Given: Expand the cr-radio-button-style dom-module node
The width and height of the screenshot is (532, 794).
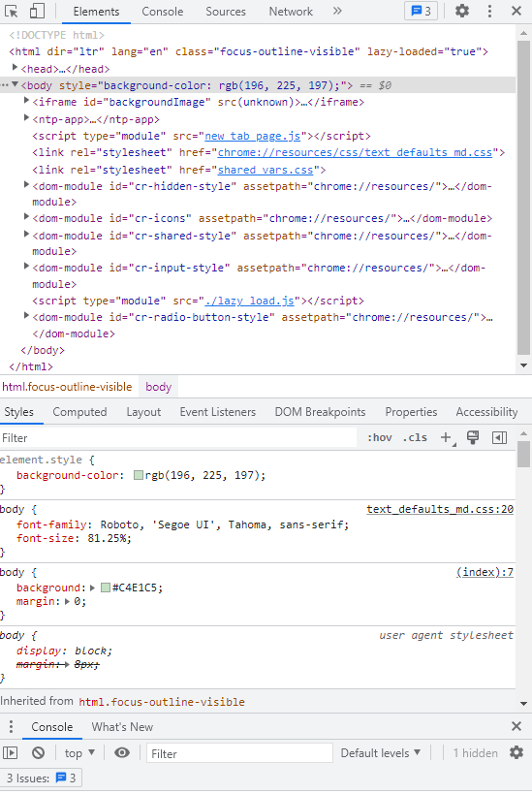Looking at the screenshot, I should click(x=26, y=315).
